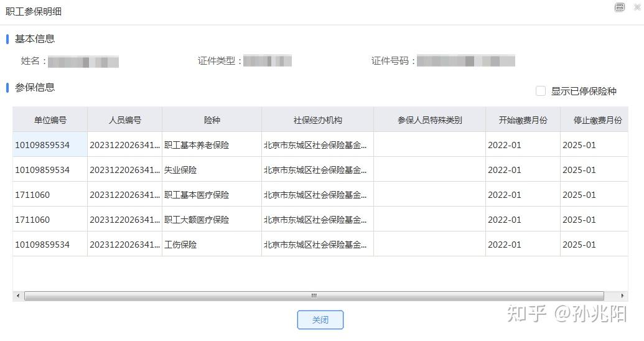The height and width of the screenshot is (341, 644).
Task: Click the right arrow of horizontal scrollbar
Action: click(x=622, y=296)
